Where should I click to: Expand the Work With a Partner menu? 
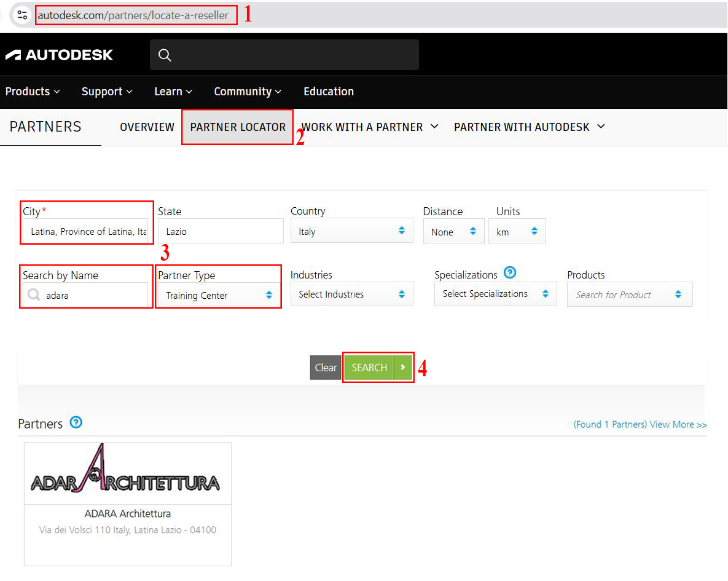point(370,127)
